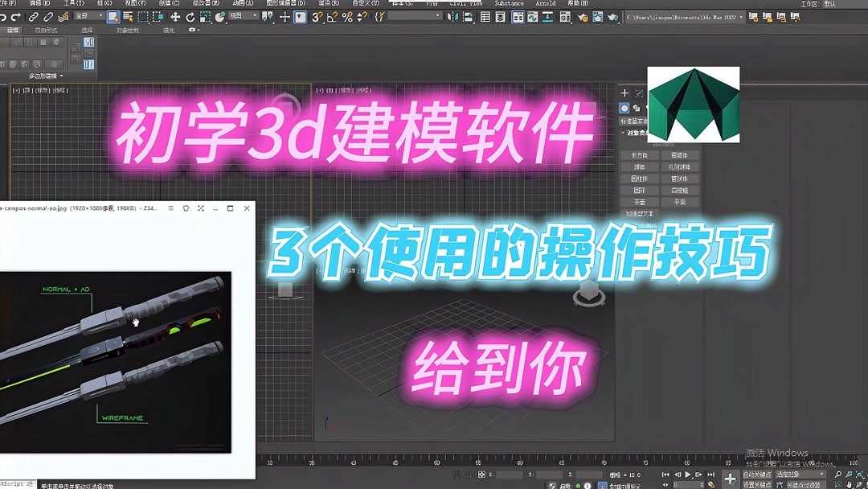Enable Auto Key (自动关键点) mode
868x489 pixels.
point(756,474)
